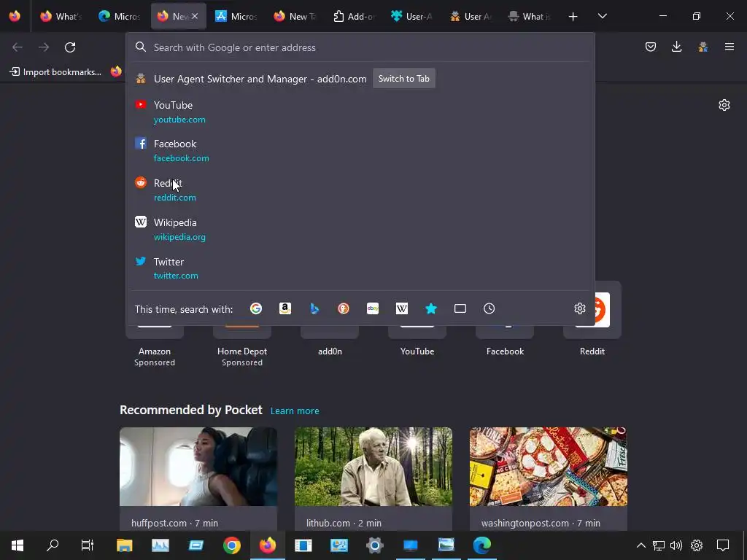Open a new tab with plus
This screenshot has width=747, height=560.
573,17
